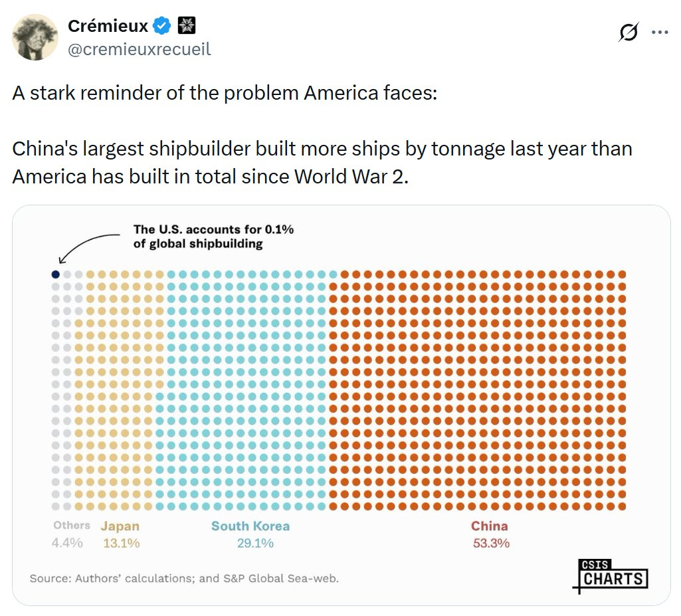The width and height of the screenshot is (681, 616).
Task: Open the three-dot more options menu
Action: 660,32
